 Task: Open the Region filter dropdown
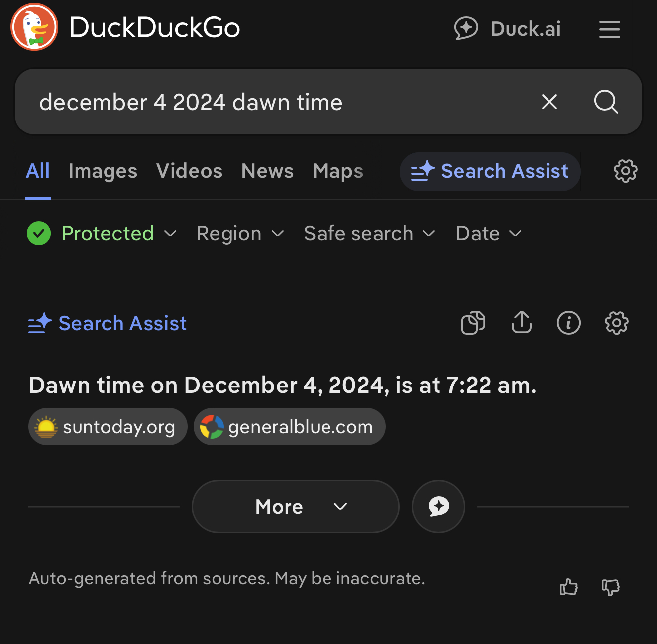[x=240, y=233]
